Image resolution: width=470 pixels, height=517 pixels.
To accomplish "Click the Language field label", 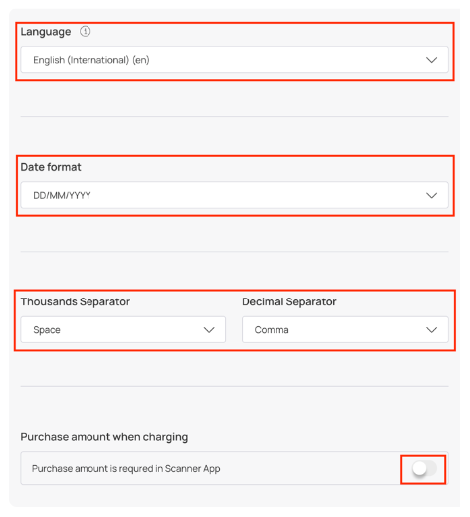I will point(46,32).
